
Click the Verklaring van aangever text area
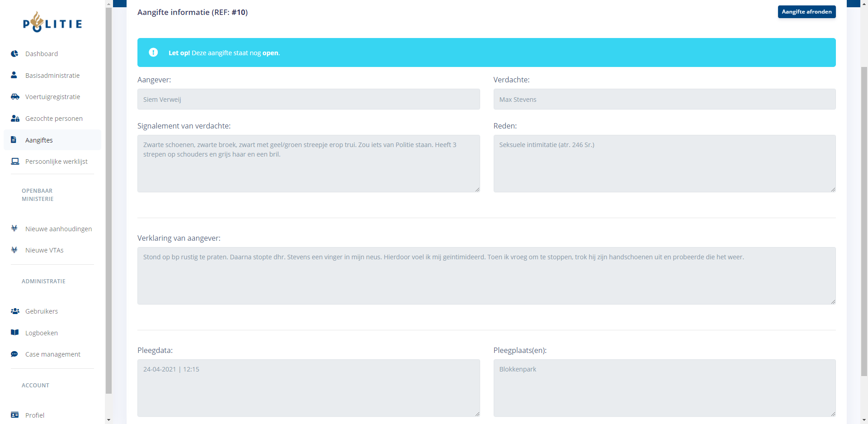[486, 276]
